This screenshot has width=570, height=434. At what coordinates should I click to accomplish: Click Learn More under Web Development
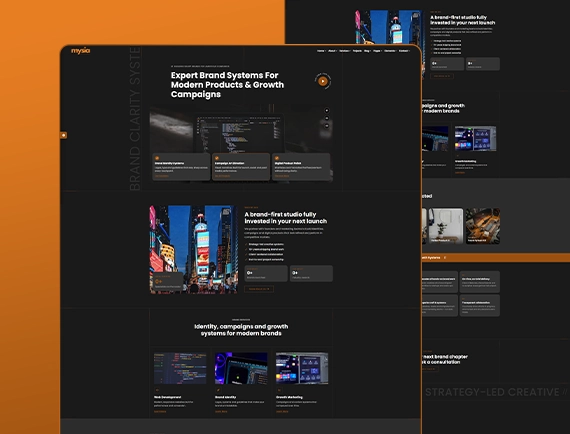(160, 411)
